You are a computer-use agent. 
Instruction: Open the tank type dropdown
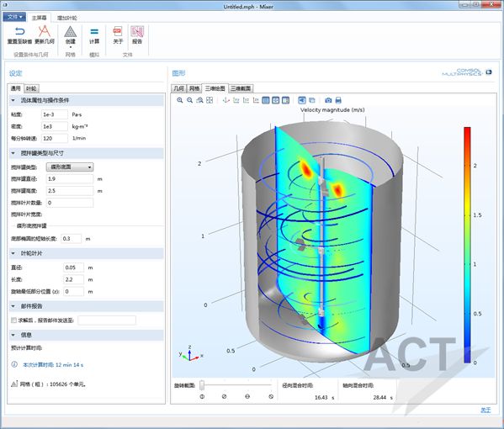pos(70,167)
